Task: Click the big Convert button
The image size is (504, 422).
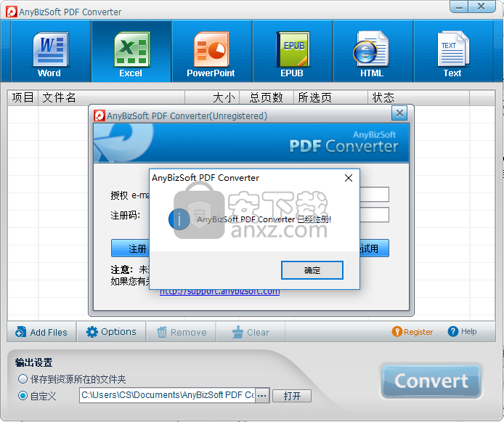Action: click(431, 381)
